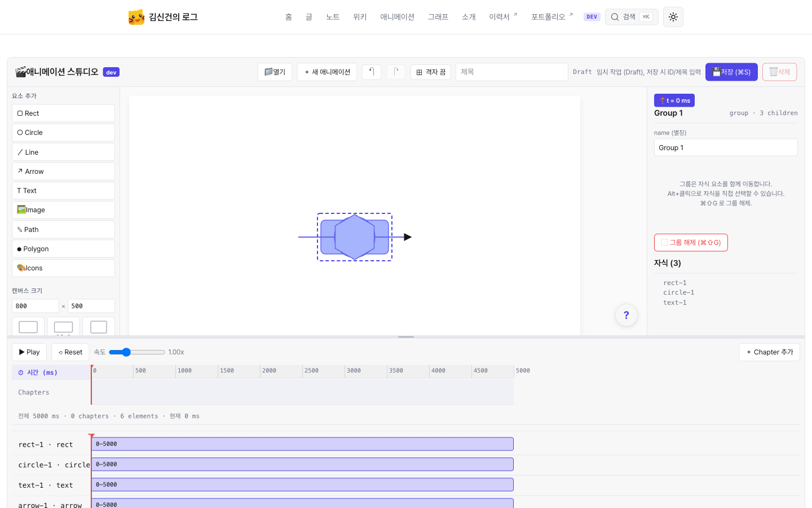Open the 소개 nav item
Viewport: 812px width, 508px height.
coord(469,17)
